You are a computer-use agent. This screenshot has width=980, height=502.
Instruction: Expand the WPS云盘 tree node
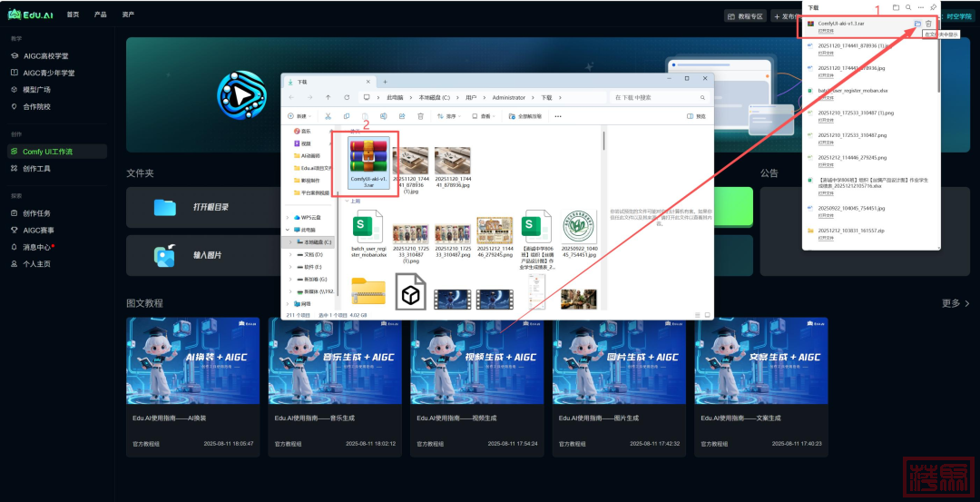pos(289,218)
